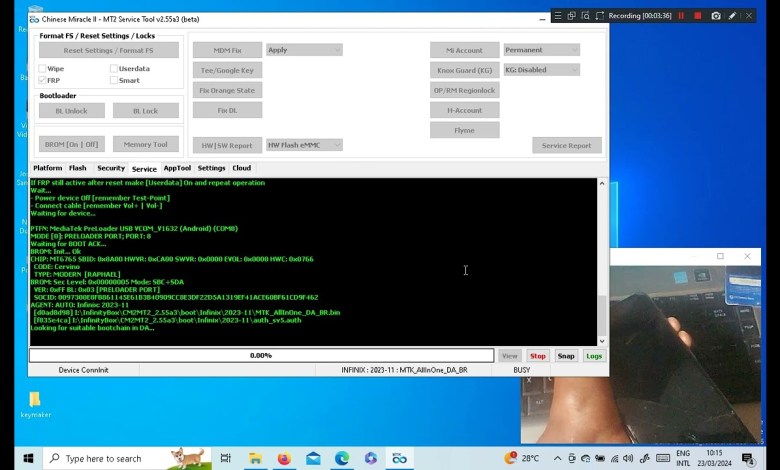Click the Stop button
The width and height of the screenshot is (780, 470).
pos(538,356)
